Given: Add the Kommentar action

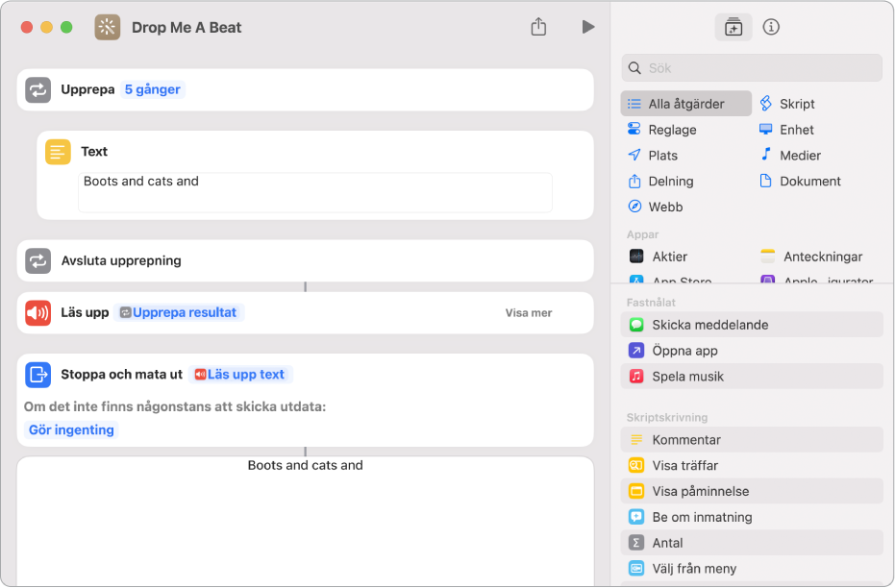Looking at the screenshot, I should 752,440.
